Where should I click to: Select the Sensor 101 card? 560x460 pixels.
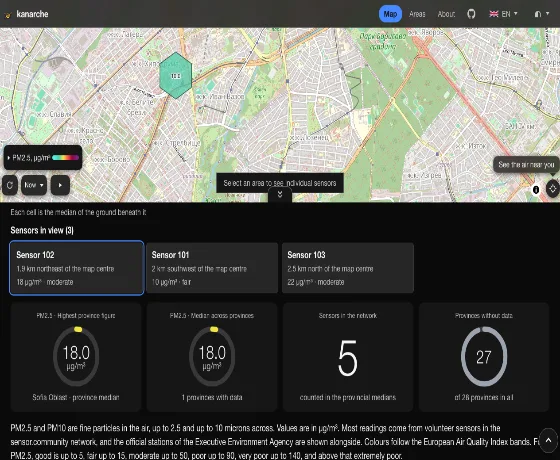click(x=212, y=268)
